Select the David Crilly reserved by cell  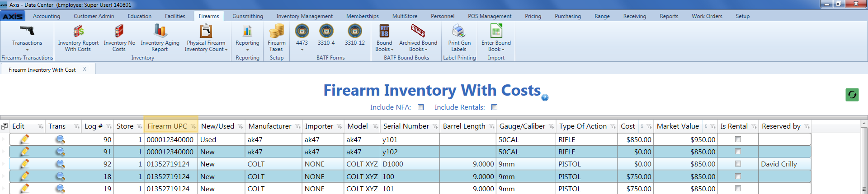coord(784,164)
